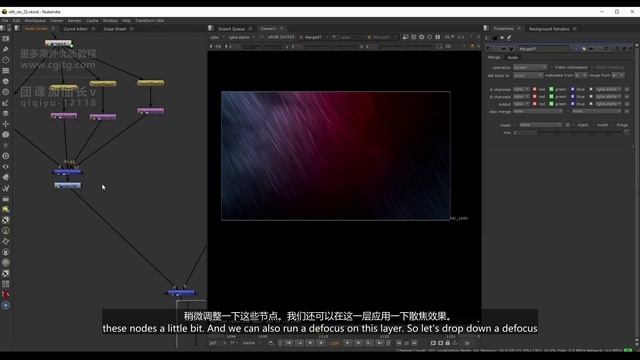Open the mask channel dropdown

540,125
